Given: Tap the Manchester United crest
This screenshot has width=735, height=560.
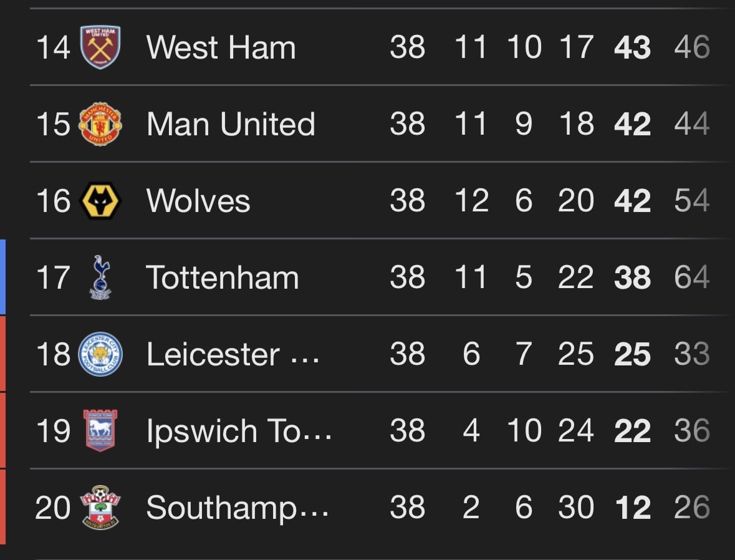Looking at the screenshot, I should [100, 124].
